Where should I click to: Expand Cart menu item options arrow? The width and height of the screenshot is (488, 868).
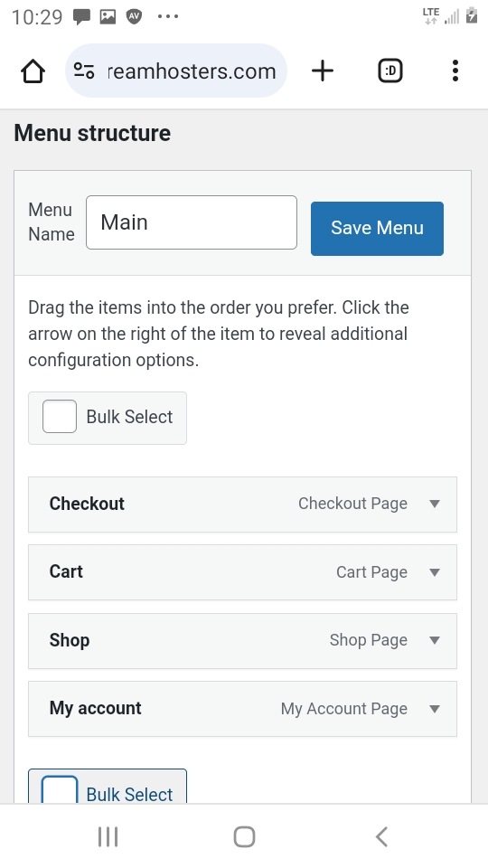point(435,571)
